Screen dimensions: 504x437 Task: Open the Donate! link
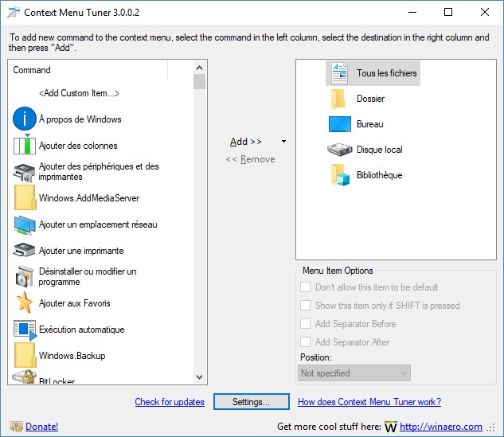pyautogui.click(x=41, y=427)
